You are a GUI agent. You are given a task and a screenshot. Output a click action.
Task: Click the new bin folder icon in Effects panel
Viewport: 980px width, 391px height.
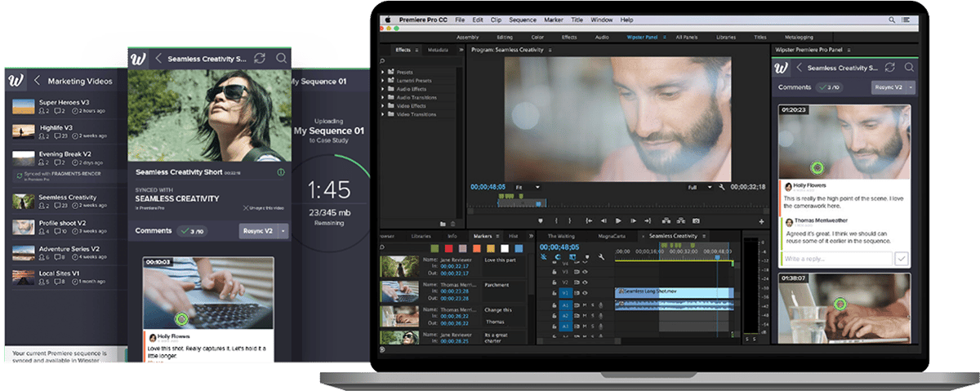coord(442,224)
